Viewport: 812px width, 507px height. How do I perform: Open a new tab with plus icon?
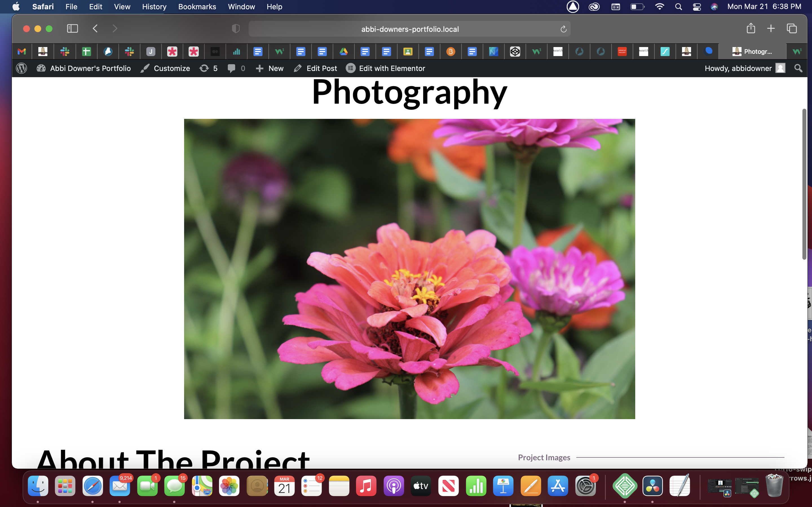coord(771,28)
